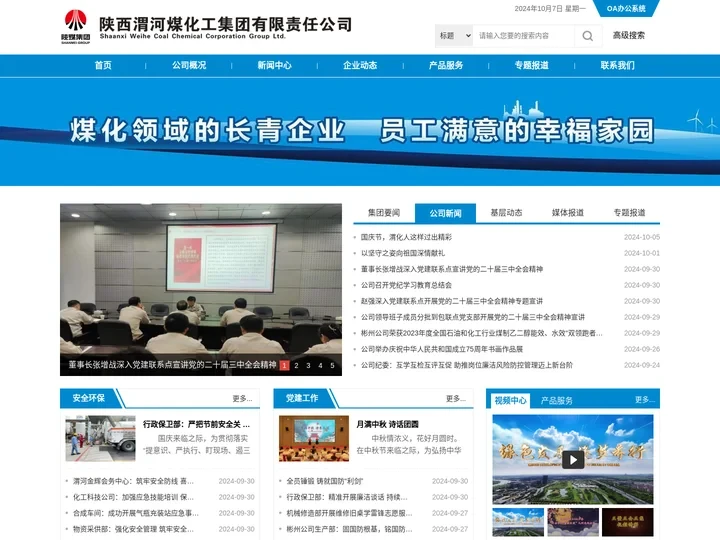720x540 pixels.
Task: Open 化工科技公司：加强应急技能培训 item
Action: pos(133,497)
